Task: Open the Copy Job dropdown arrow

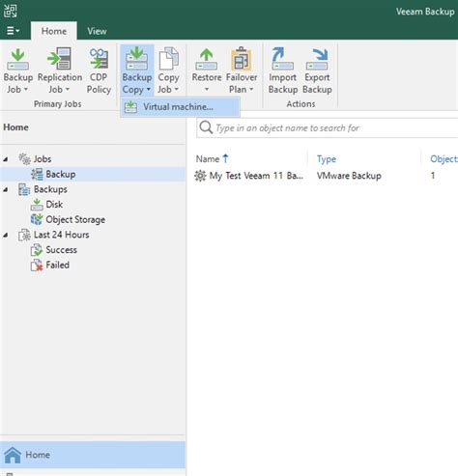Action: [177, 89]
